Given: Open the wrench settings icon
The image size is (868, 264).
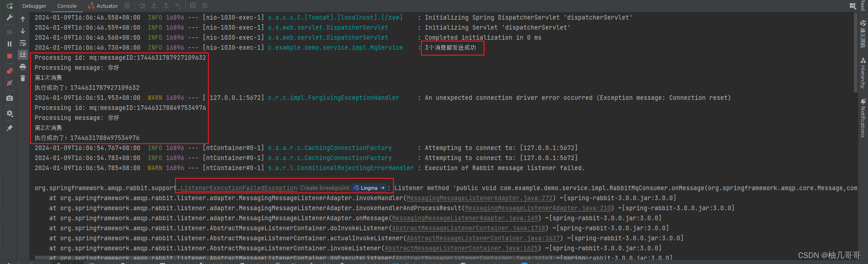Looking at the screenshot, I should point(10,18).
